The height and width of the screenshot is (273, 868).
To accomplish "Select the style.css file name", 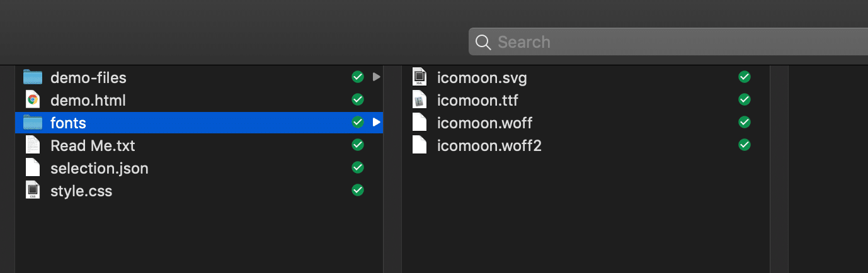I will (x=81, y=191).
